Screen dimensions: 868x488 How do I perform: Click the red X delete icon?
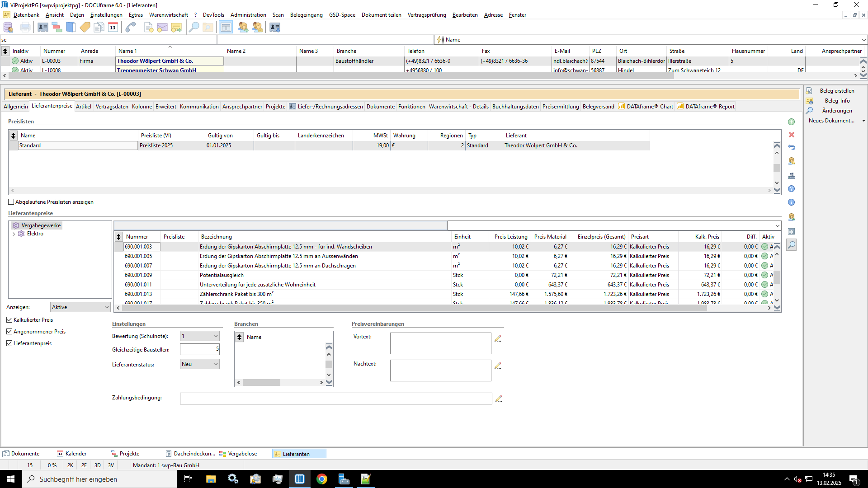[x=792, y=135]
